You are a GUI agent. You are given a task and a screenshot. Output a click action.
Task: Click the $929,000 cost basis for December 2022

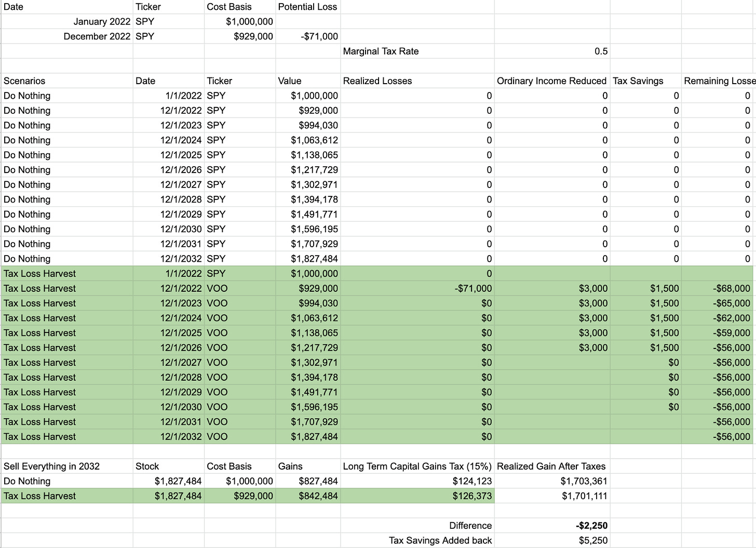coord(240,36)
